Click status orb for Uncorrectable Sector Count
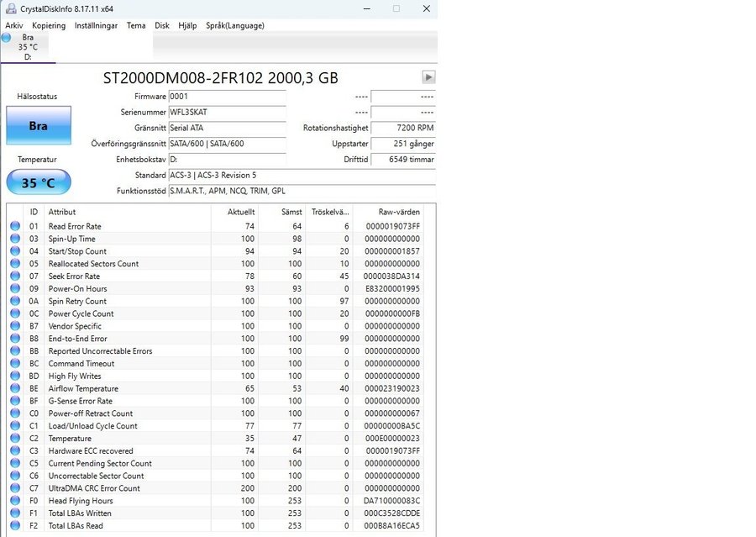The width and height of the screenshot is (756, 537). (15, 476)
